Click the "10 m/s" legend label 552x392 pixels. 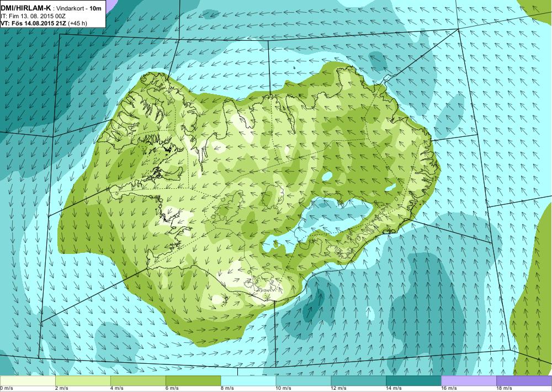[x=284, y=389]
